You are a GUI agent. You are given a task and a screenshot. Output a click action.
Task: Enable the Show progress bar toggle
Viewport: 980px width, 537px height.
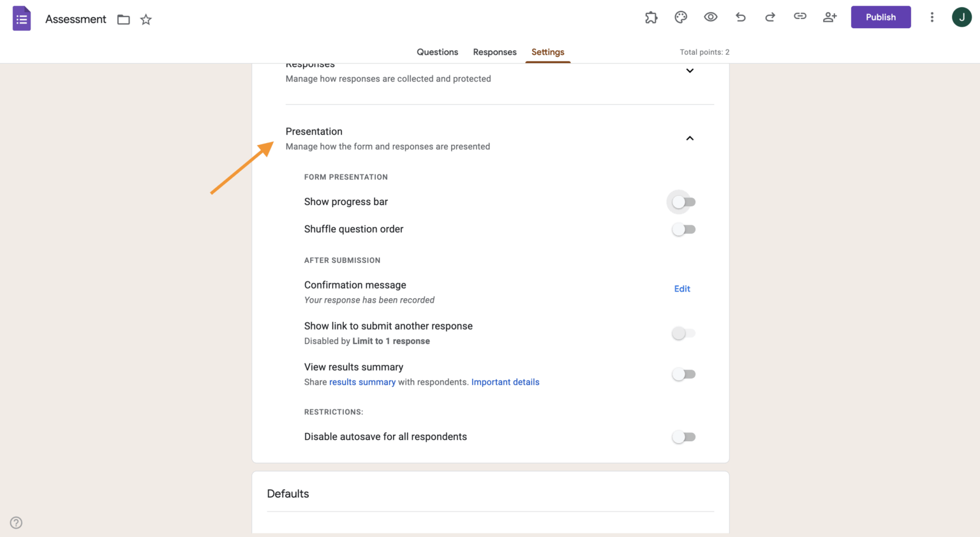[x=682, y=202]
